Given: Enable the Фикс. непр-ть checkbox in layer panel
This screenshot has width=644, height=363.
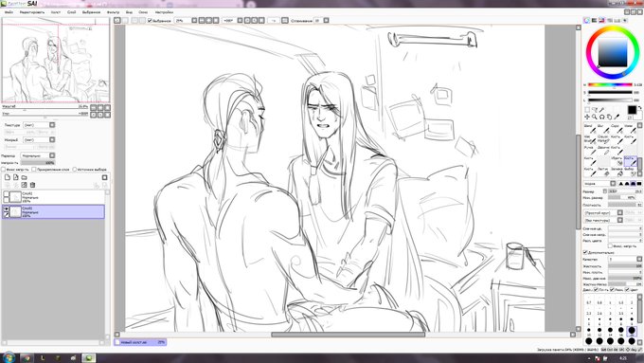Looking at the screenshot, I should coord(3,170).
